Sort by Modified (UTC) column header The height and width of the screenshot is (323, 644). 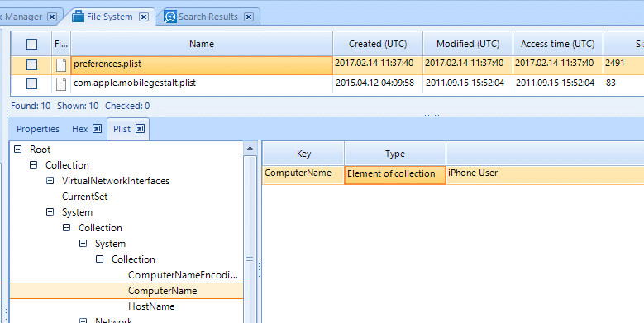pyautogui.click(x=468, y=44)
